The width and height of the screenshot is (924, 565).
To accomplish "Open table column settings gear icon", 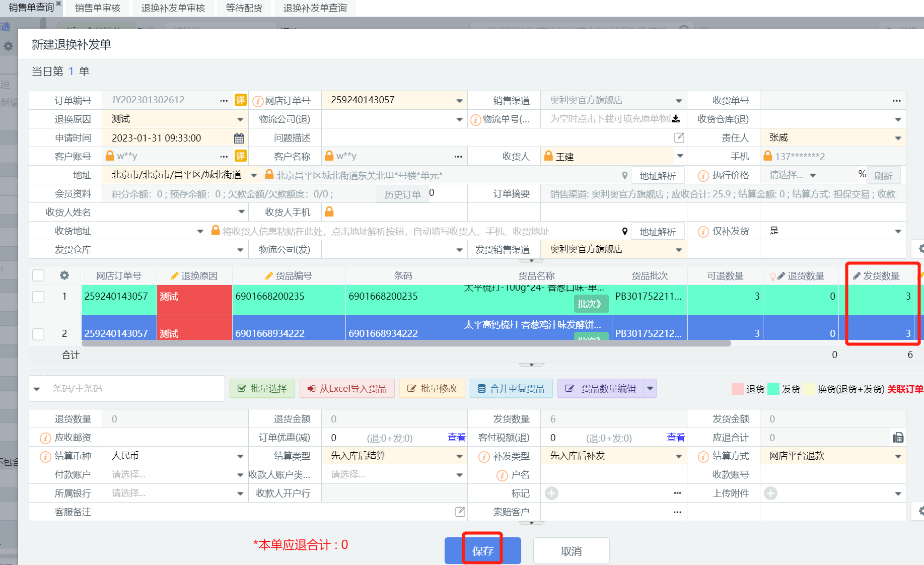I will 64,275.
